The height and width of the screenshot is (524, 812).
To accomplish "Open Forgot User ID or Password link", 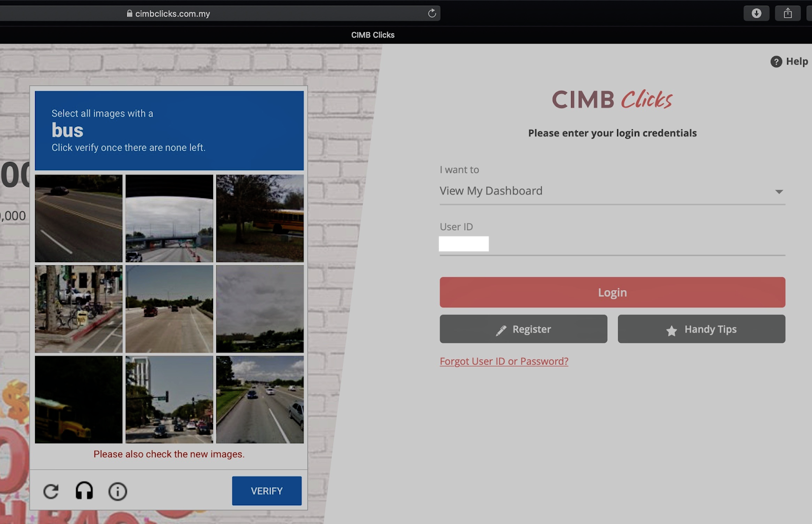I will [x=504, y=361].
